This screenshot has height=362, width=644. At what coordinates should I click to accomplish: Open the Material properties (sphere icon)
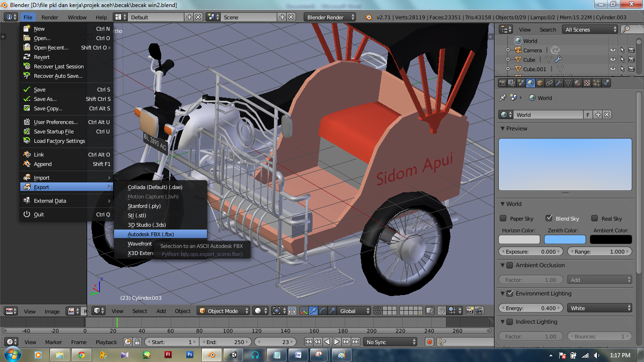pos(578,82)
